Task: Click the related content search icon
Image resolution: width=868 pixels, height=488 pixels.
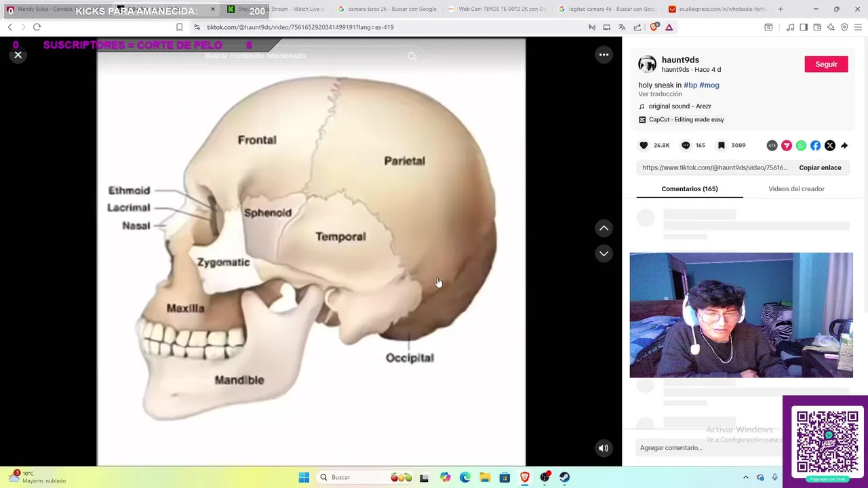Action: tap(412, 56)
